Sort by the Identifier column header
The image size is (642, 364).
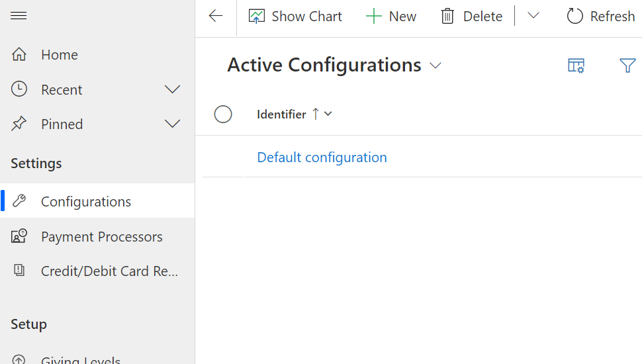281,114
